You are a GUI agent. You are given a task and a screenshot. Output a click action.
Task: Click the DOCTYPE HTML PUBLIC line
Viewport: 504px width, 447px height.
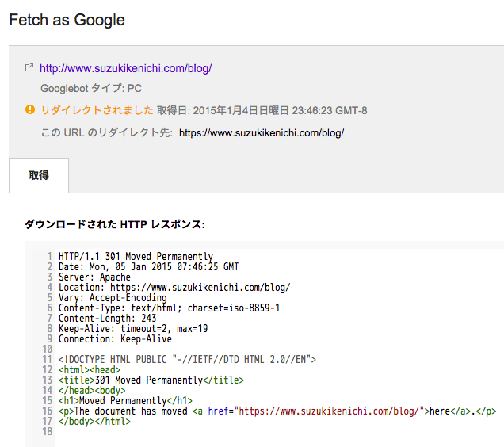[187, 359]
